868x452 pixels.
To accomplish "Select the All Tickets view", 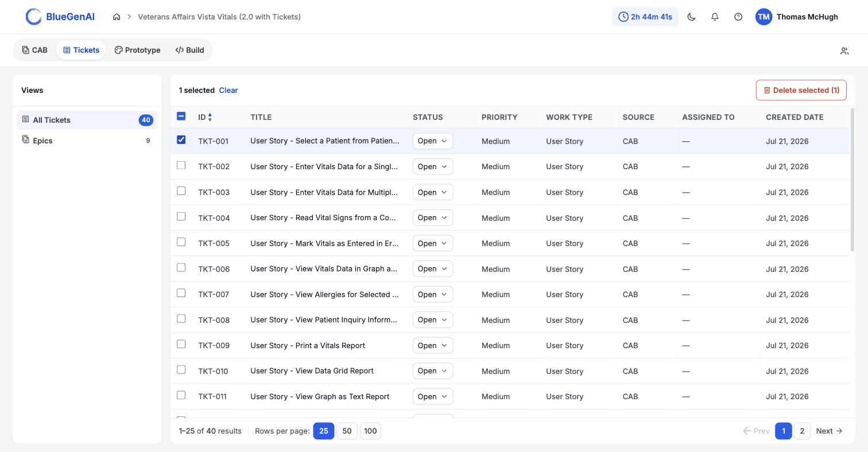I will point(87,120).
